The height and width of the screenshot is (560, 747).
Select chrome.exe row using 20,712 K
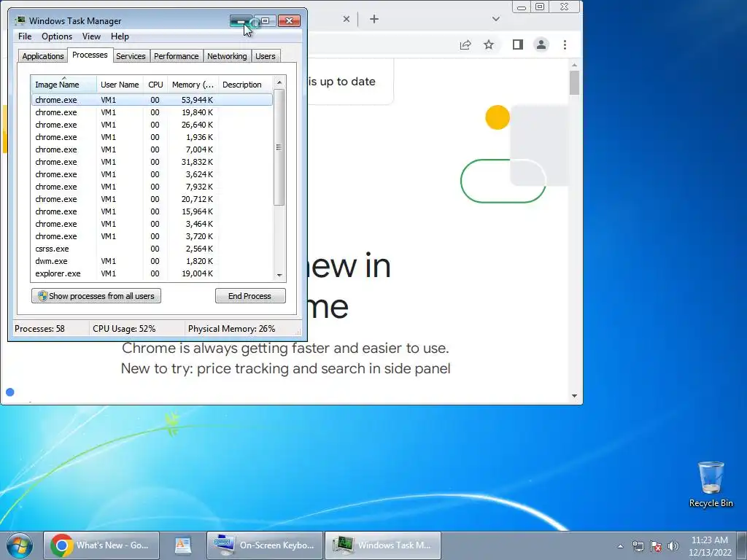point(152,199)
